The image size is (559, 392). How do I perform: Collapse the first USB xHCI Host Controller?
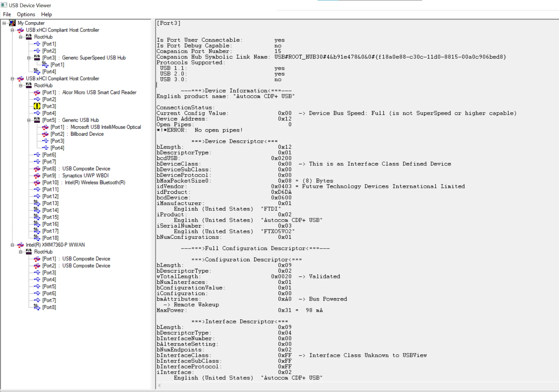[12, 30]
